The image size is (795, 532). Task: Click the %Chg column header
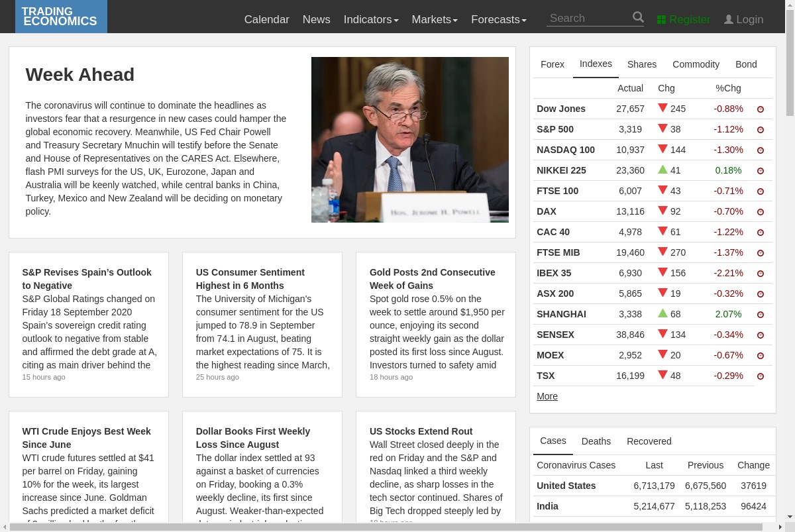728,88
